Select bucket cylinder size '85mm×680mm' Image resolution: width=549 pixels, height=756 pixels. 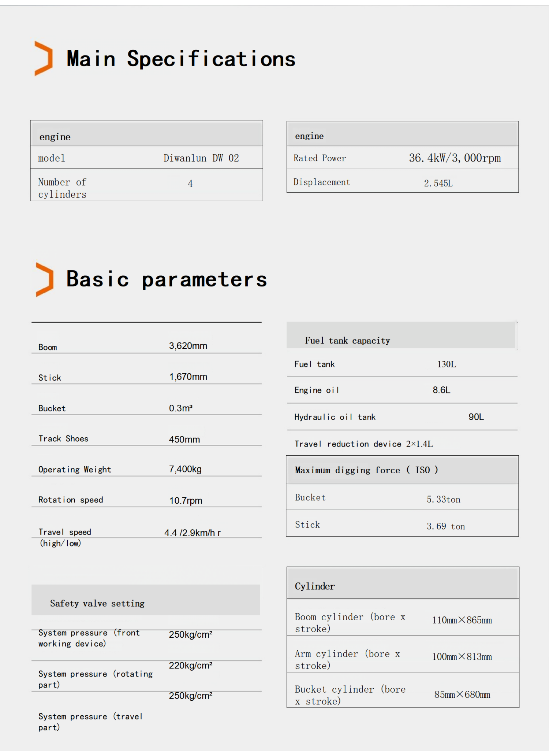coord(462,694)
